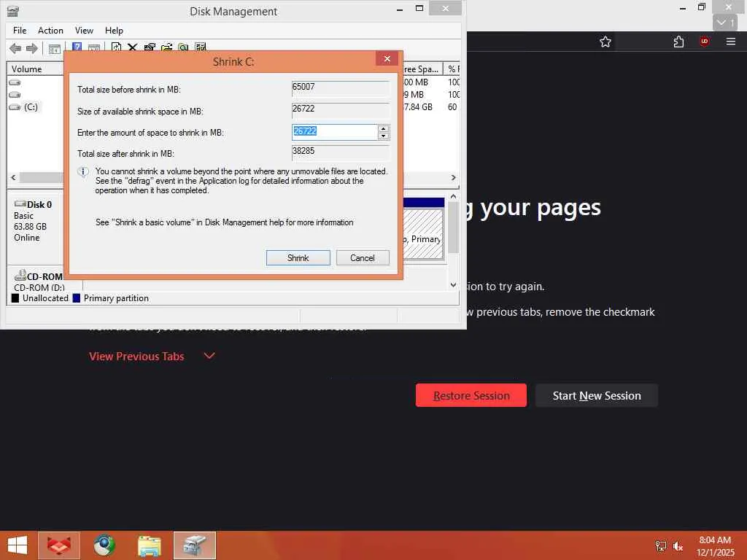Click the 8:04 AM clock in tray

(715, 540)
